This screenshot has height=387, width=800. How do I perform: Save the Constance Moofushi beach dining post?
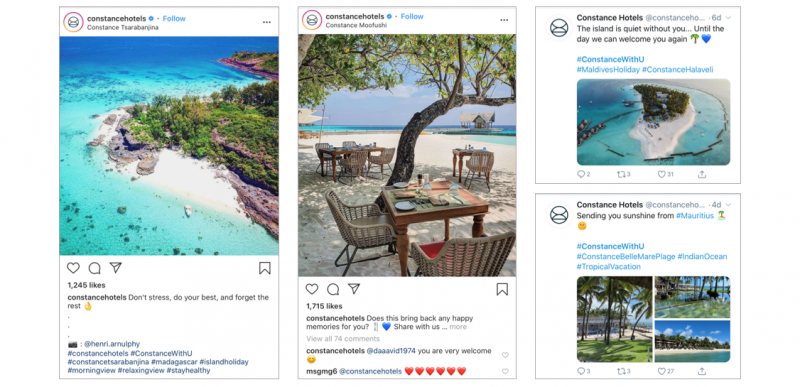click(x=502, y=290)
